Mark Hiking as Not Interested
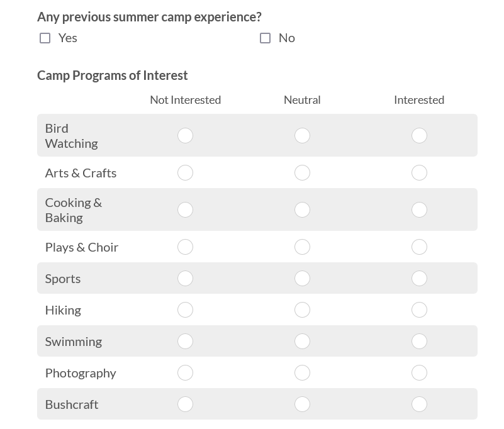This screenshot has height=429, width=504. 185,310
